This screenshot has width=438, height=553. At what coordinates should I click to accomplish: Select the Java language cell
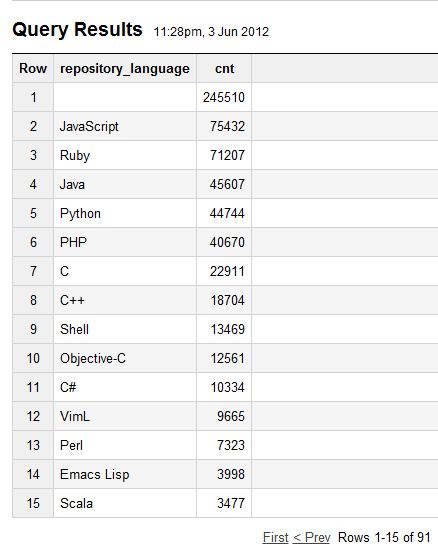click(x=125, y=184)
